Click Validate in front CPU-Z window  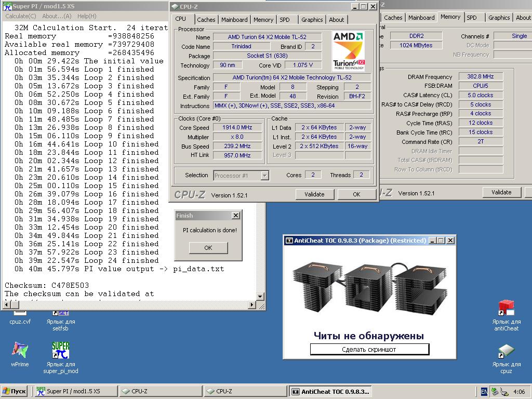click(314, 194)
